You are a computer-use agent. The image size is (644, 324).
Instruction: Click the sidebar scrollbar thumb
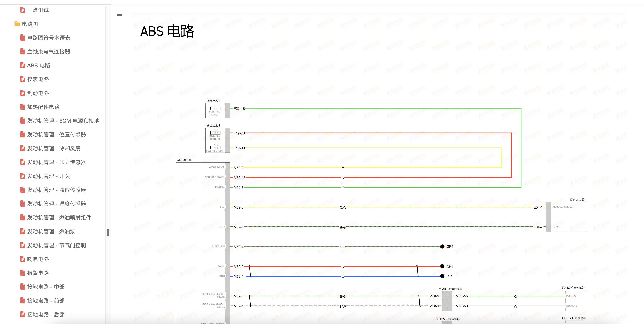coord(108,232)
